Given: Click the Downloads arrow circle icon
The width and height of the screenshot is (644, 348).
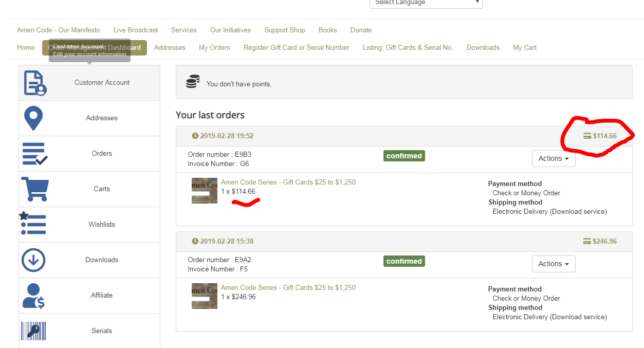Looking at the screenshot, I should point(33,260).
